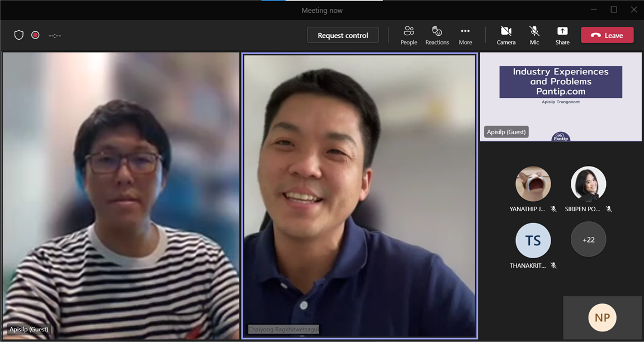The height and width of the screenshot is (342, 644).
Task: Turn on the Camera
Action: [506, 35]
